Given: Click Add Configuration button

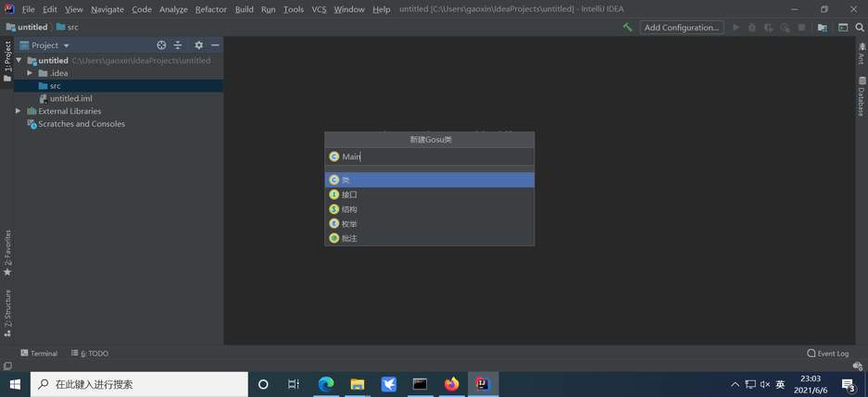Looking at the screenshot, I should pyautogui.click(x=681, y=28).
